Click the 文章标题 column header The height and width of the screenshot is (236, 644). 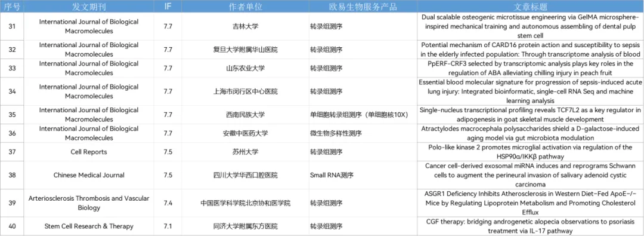point(531,7)
